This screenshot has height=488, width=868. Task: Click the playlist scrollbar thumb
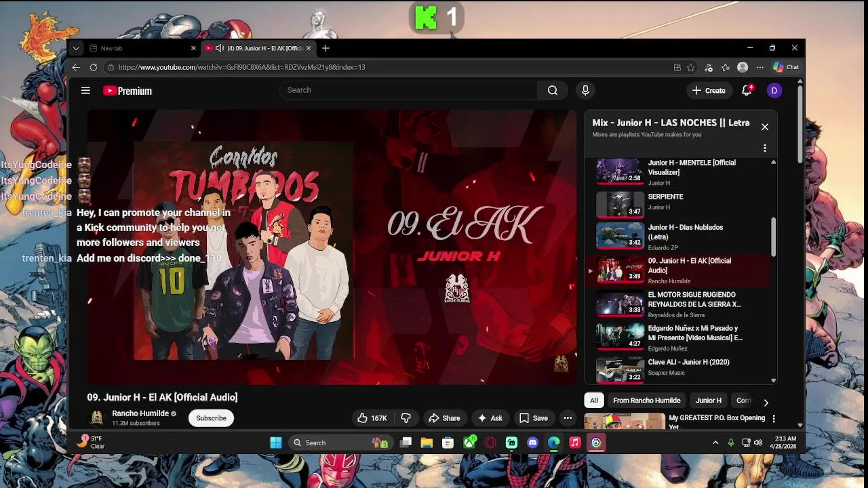pyautogui.click(x=774, y=237)
